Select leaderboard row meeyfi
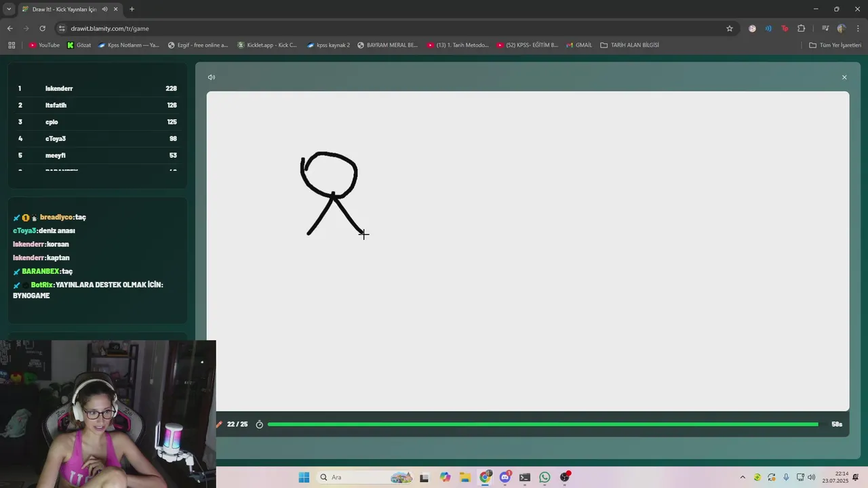The height and width of the screenshot is (488, 868). pos(97,155)
